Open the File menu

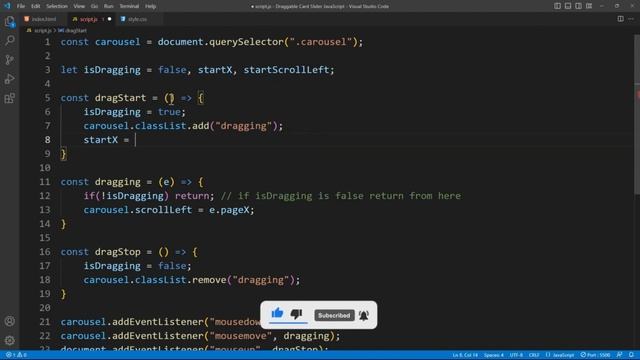tap(21, 6)
